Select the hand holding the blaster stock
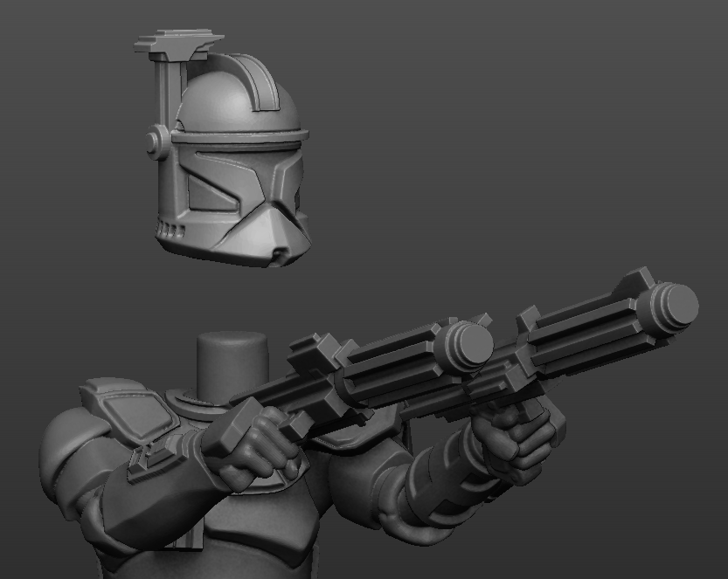Image resolution: width=728 pixels, height=579 pixels. pos(253,445)
